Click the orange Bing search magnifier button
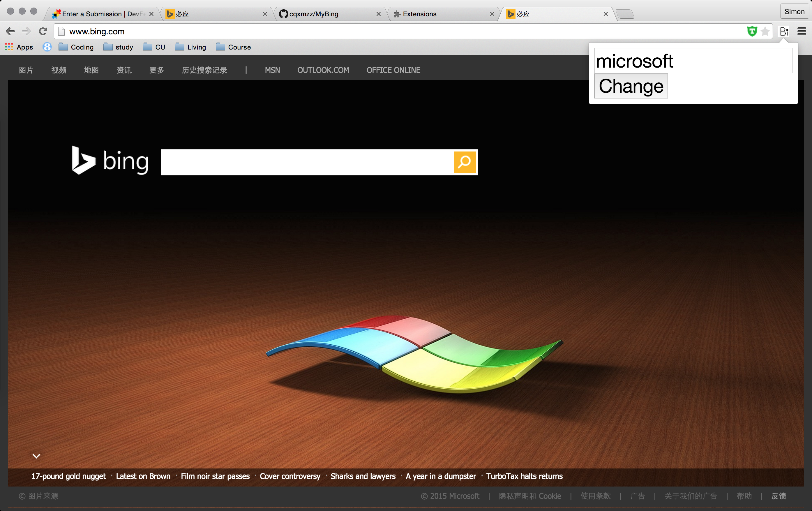 pyautogui.click(x=465, y=162)
